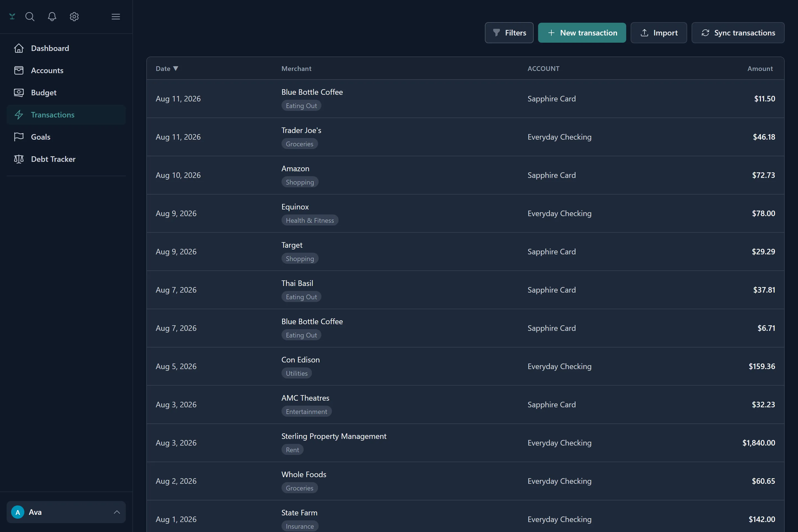Click the Goals flag icon
The height and width of the screenshot is (532, 798).
pos(19,137)
